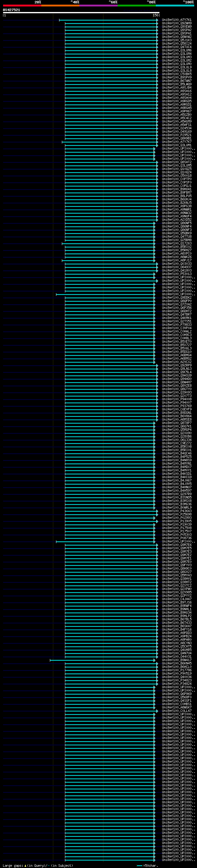Select the UniRef100_Q9DDK2 label
The height and width of the screenshot is (868, 197).
coord(177,297)
